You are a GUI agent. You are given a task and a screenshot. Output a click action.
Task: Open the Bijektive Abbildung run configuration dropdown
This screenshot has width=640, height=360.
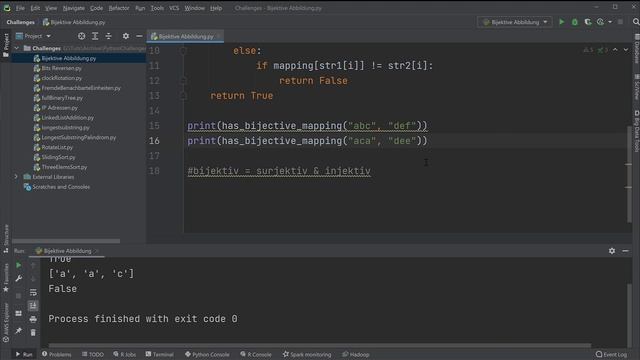(515, 22)
